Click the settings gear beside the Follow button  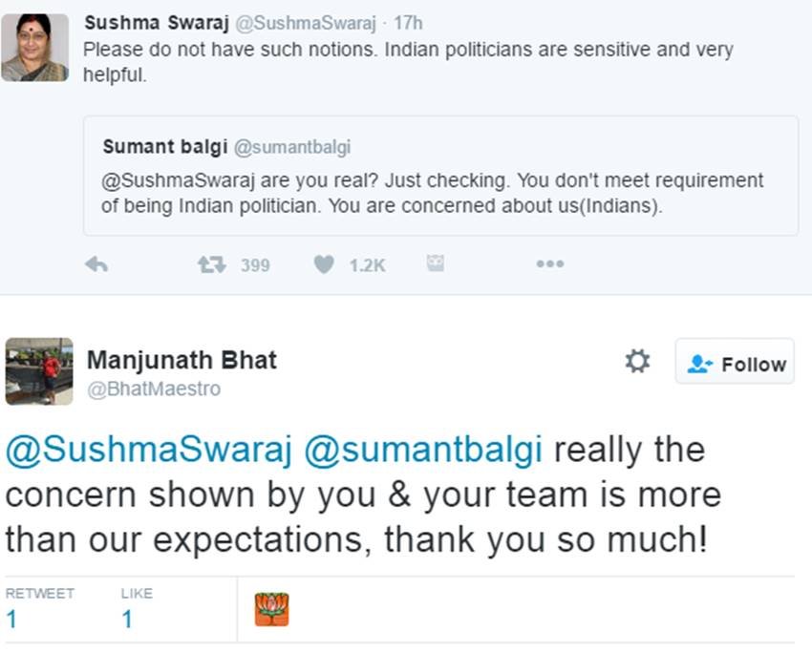[x=637, y=361]
